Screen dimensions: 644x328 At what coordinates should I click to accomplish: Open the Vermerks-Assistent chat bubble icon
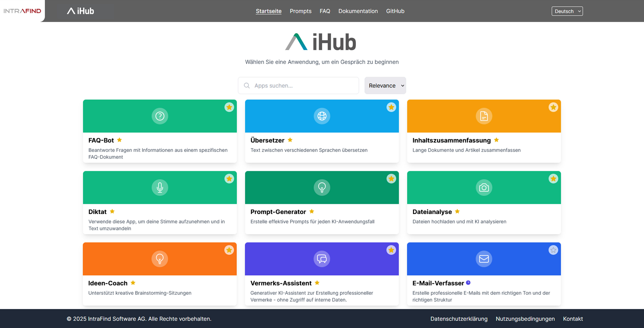(322, 259)
